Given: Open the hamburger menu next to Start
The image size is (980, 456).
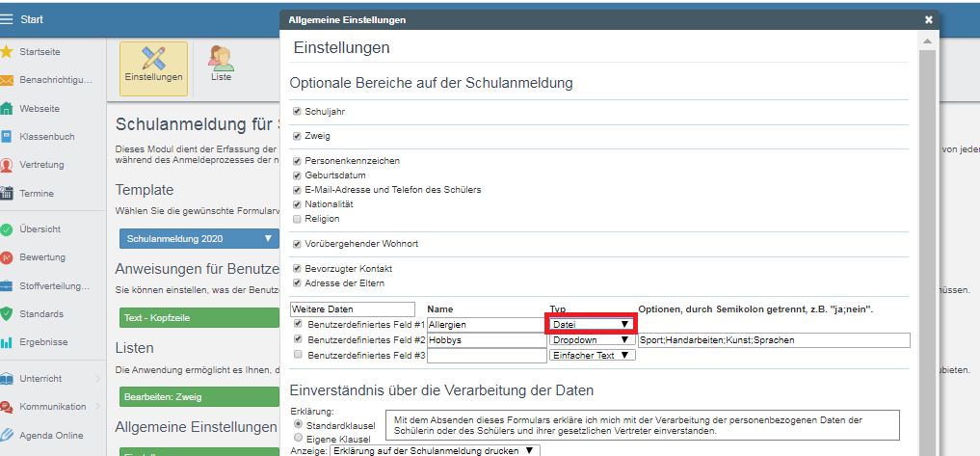Looking at the screenshot, I should (6, 19).
